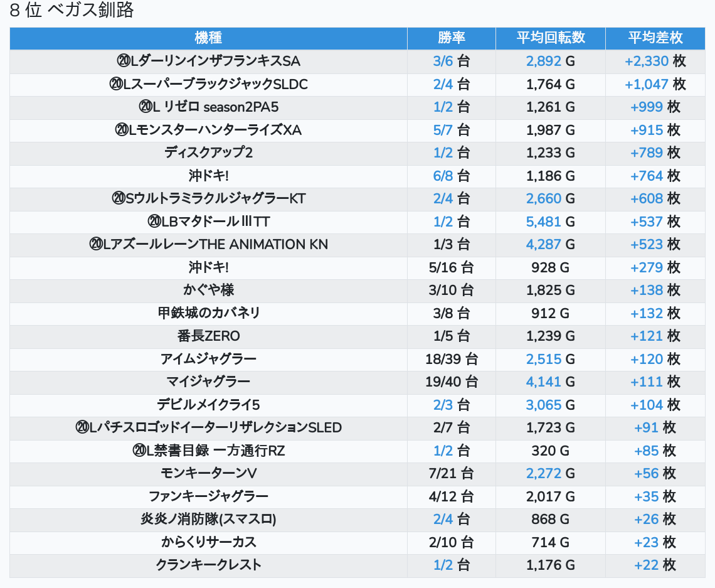Viewport: 715px width, 588px height.
Task: Click average difference +915 枚
Action: pyautogui.click(x=655, y=130)
